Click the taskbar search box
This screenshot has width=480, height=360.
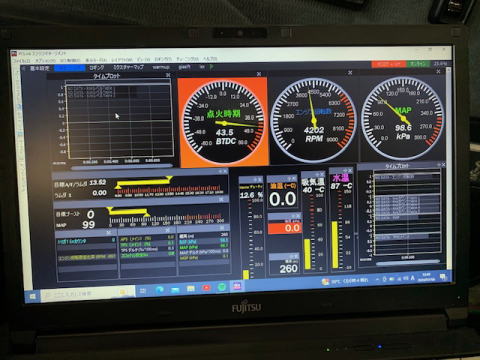point(87,293)
